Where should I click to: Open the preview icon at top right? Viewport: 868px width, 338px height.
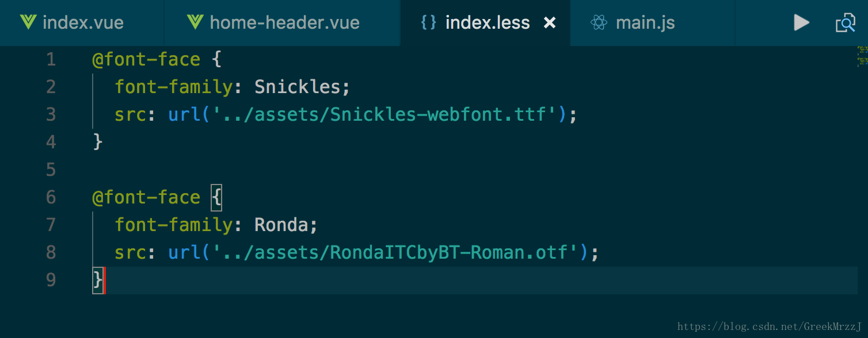coord(846,23)
